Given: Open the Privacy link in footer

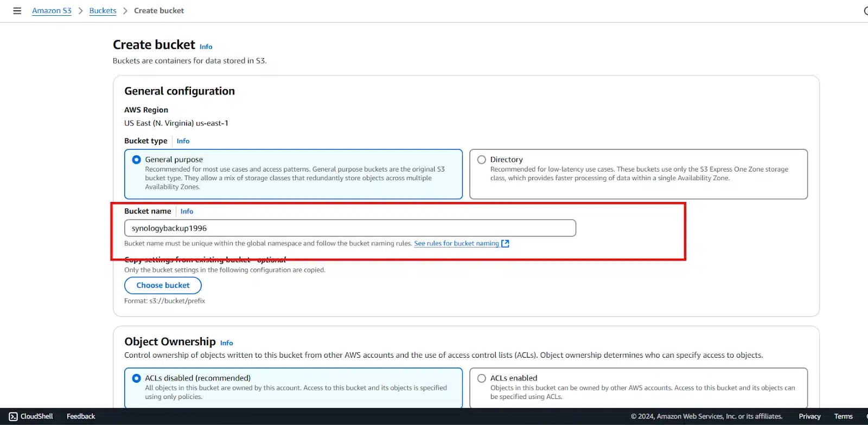Looking at the screenshot, I should 809,416.
